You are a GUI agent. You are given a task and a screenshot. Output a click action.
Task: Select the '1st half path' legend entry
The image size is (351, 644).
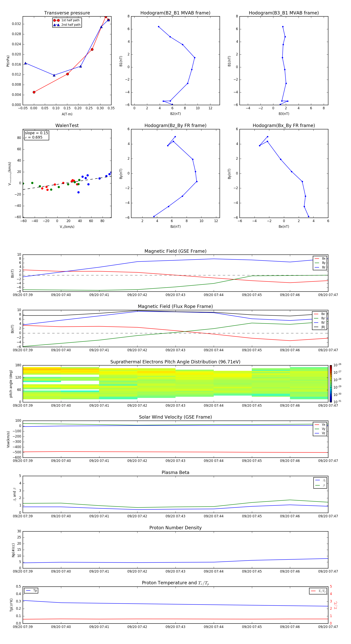coord(67,20)
